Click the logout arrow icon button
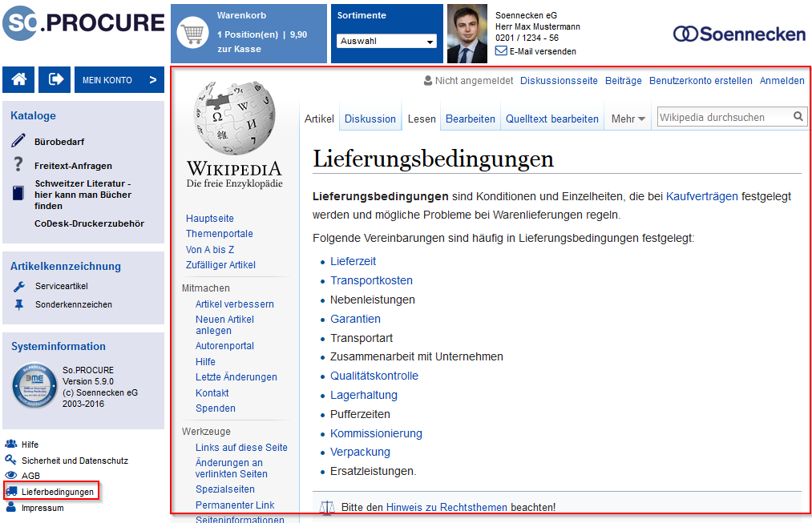The width and height of the screenshot is (812, 523). pos(55,79)
